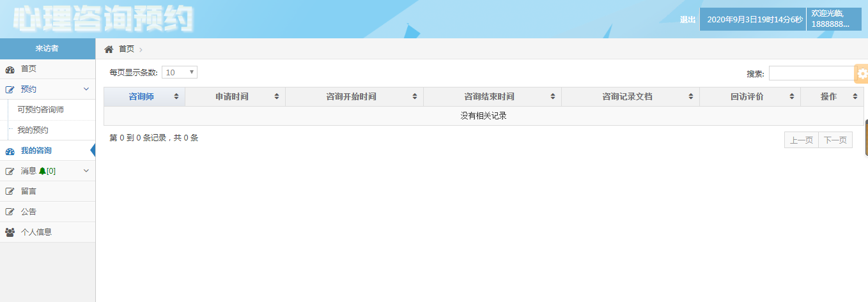Image resolution: width=868 pixels, height=302 pixels.
Task: Click sort arrows in 回访评价 column
Action: (x=792, y=96)
